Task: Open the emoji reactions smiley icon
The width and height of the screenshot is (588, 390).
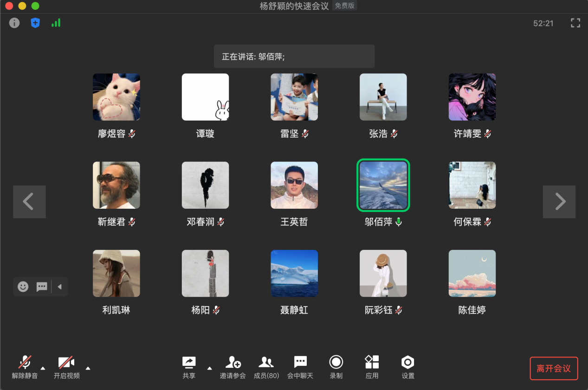Action: click(23, 287)
